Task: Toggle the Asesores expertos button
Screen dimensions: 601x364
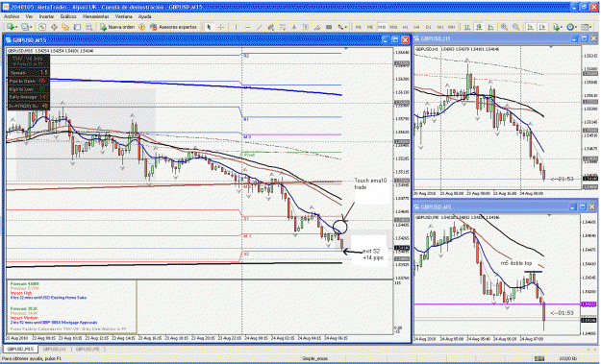Action: 173,27
